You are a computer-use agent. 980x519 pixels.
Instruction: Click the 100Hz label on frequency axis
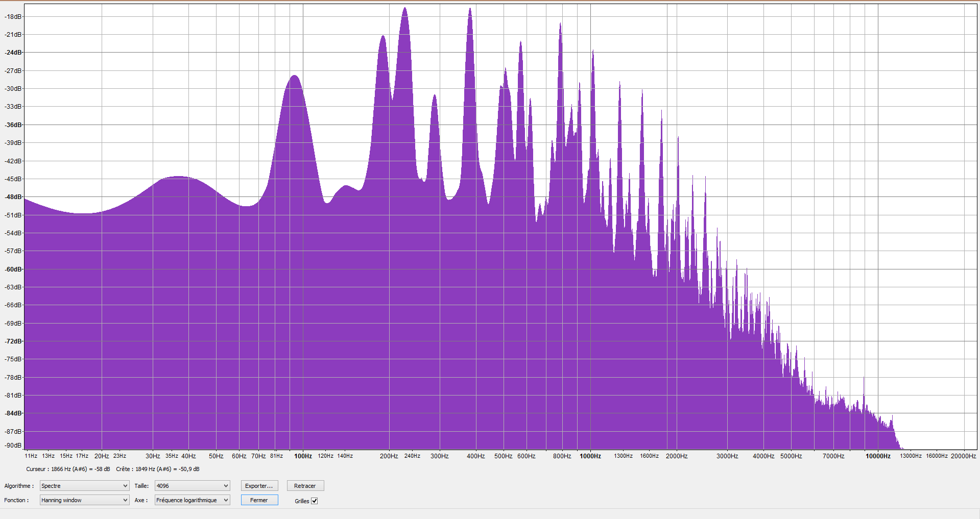(x=303, y=456)
